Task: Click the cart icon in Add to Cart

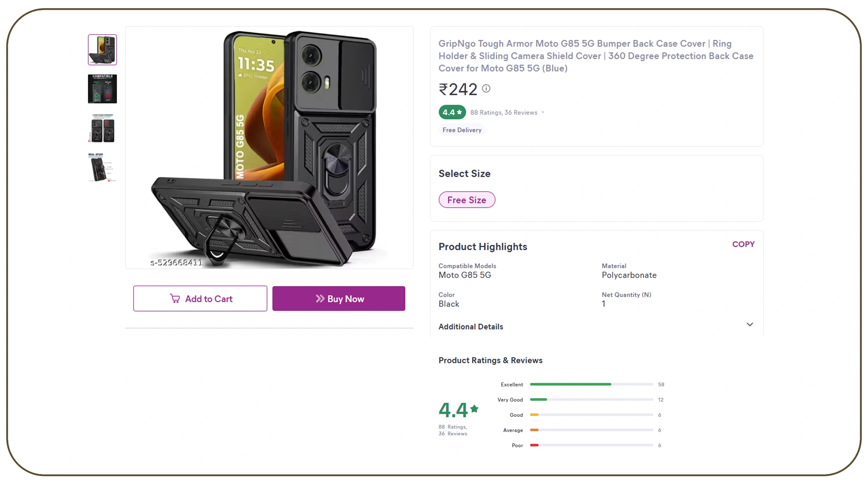Action: pyautogui.click(x=175, y=299)
